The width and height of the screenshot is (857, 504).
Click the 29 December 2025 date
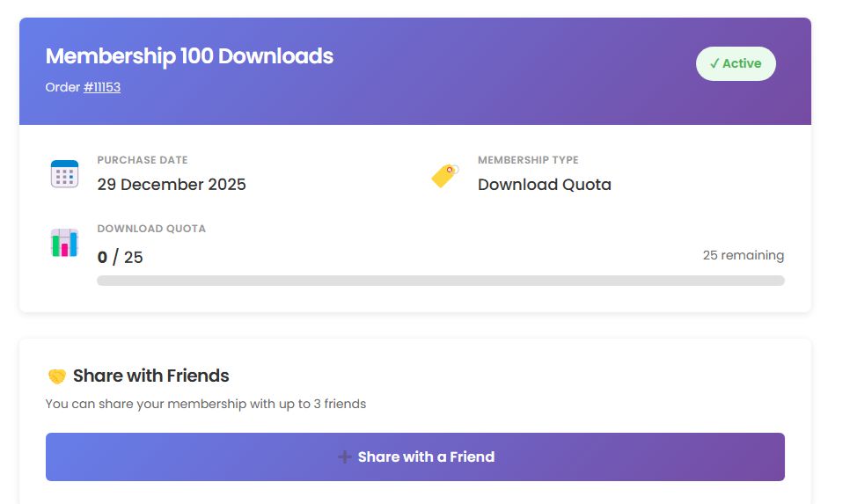(x=172, y=185)
